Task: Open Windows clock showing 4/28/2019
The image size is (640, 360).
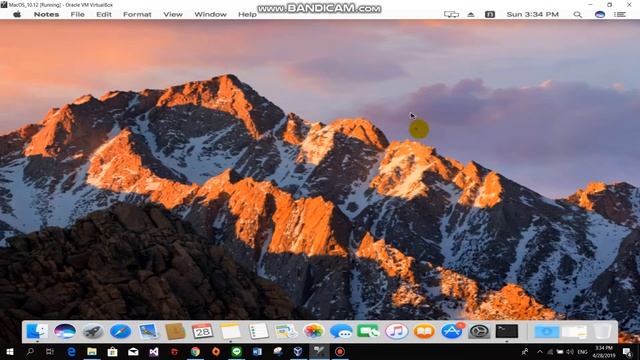Action: (604, 351)
